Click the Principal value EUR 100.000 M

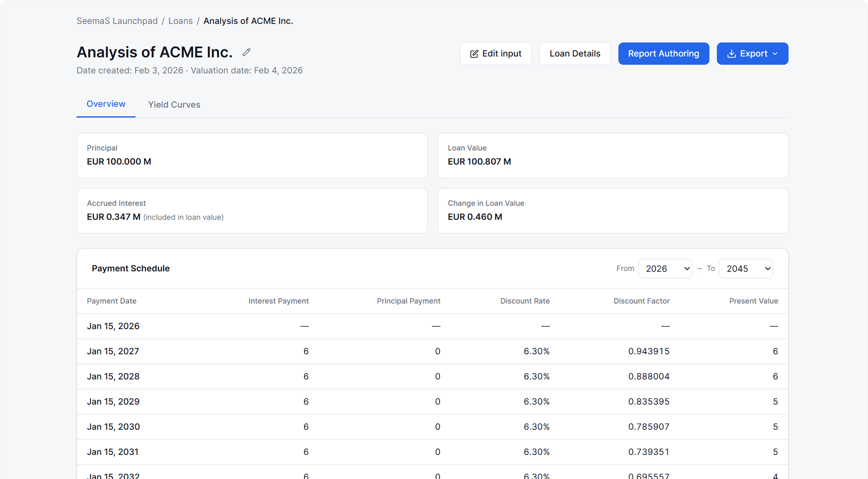(119, 162)
